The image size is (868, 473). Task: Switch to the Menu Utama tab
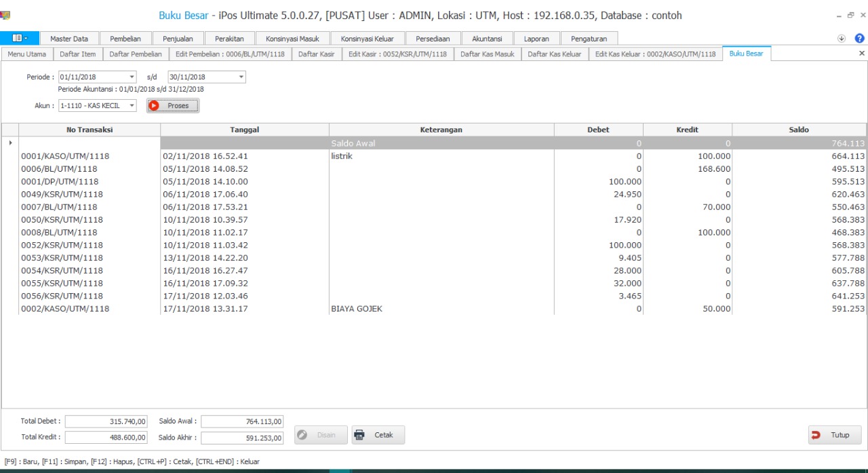[x=27, y=54]
